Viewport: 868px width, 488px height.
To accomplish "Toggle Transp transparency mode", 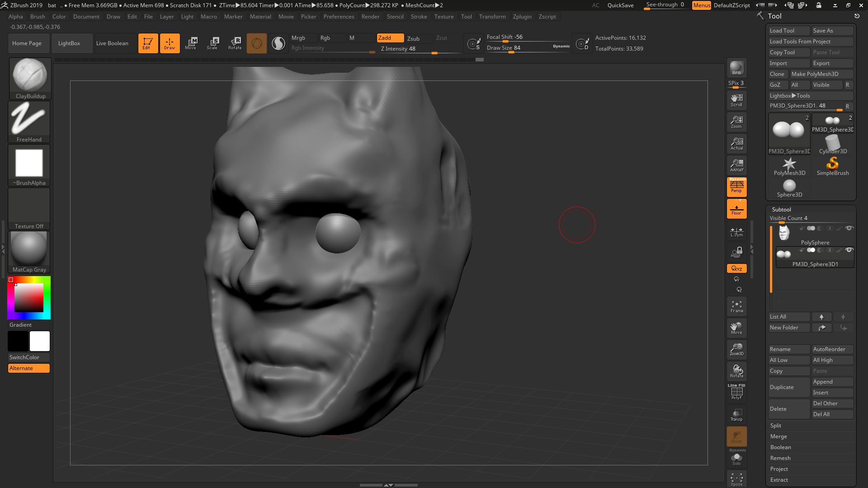I will tap(736, 414).
